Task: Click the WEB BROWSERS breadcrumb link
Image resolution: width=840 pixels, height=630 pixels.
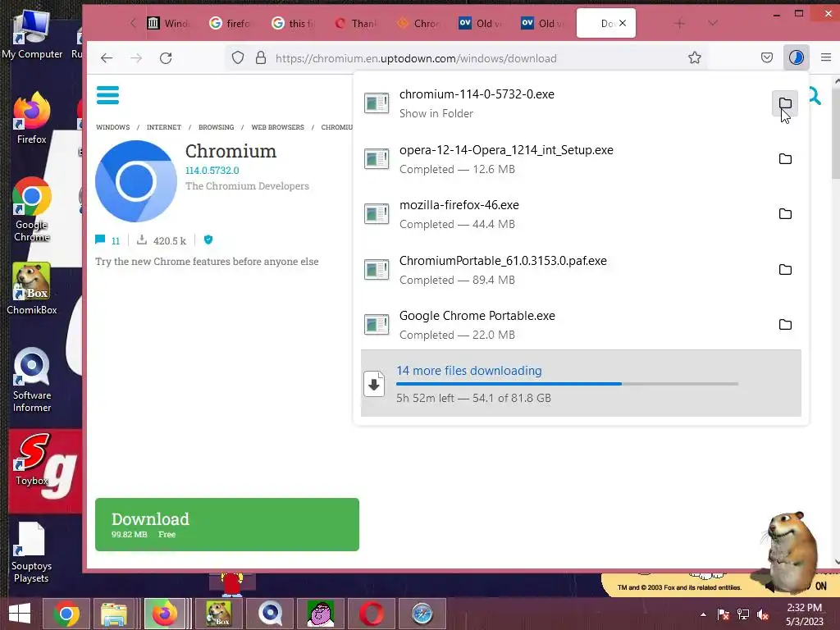Action: (x=277, y=127)
